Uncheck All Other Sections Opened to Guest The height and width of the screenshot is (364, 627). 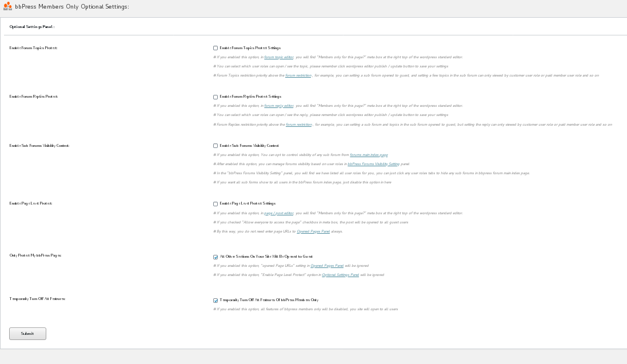[x=215, y=257]
